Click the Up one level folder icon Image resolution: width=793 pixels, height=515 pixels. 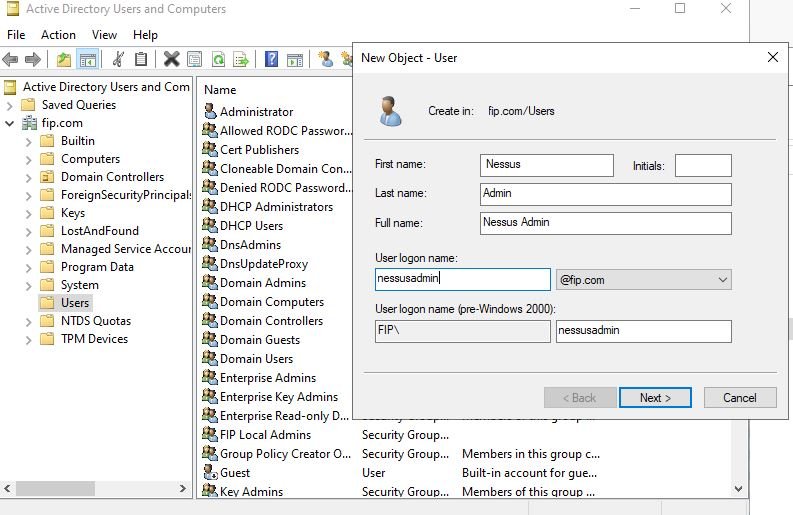click(x=64, y=60)
